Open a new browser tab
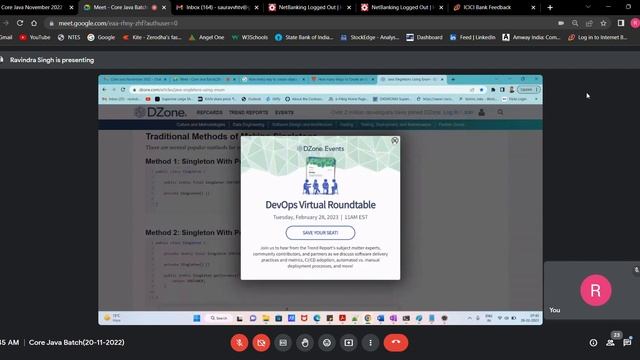The image size is (640, 360). click(550, 7)
